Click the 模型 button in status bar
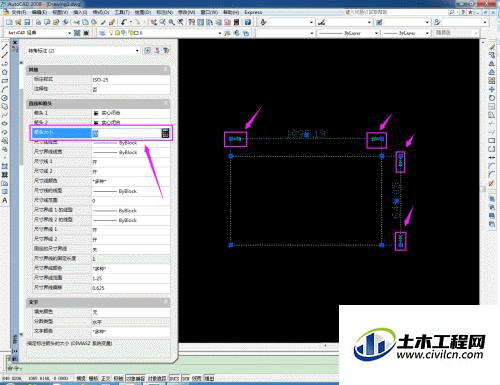Screen dimensions: 500x385 click(x=209, y=378)
